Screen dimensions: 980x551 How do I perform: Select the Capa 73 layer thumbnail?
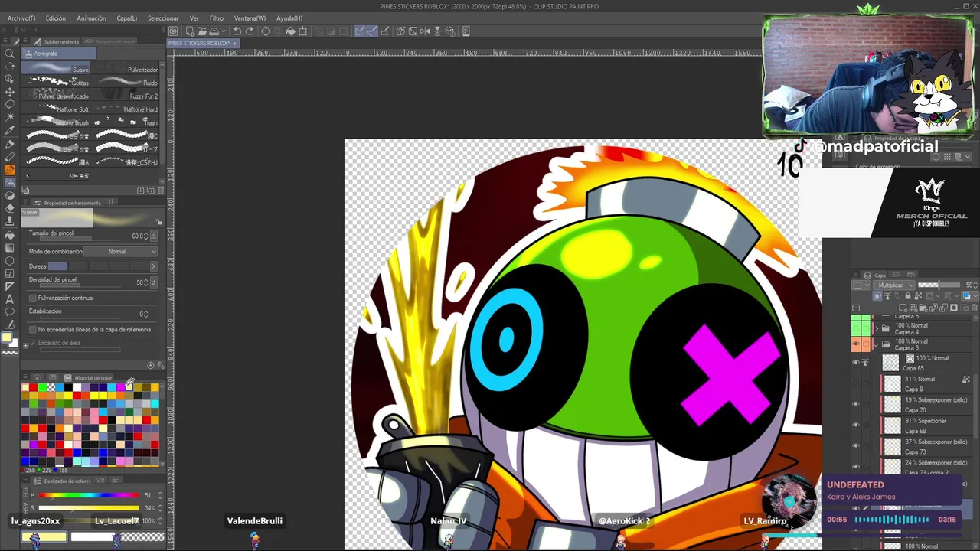(892, 446)
